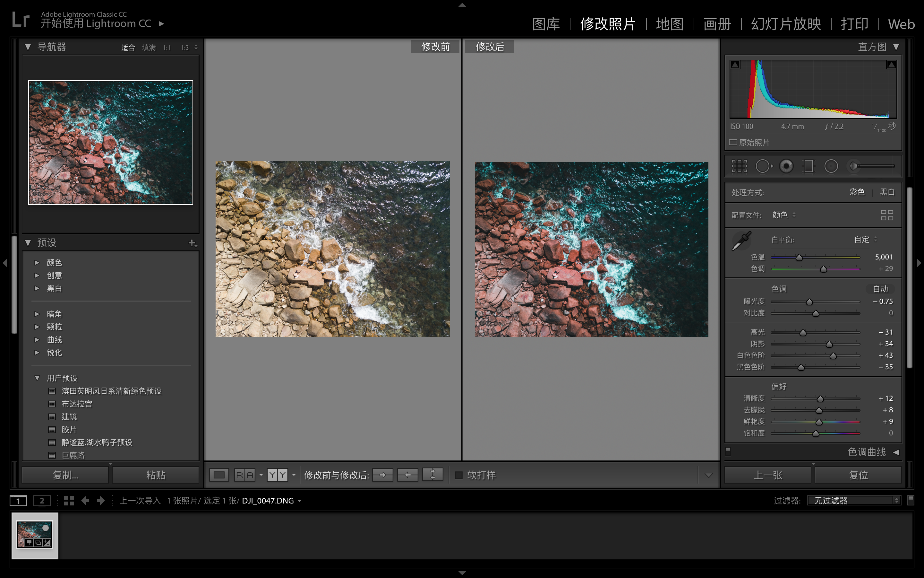Select the Graduated Filter tool

[x=808, y=166]
